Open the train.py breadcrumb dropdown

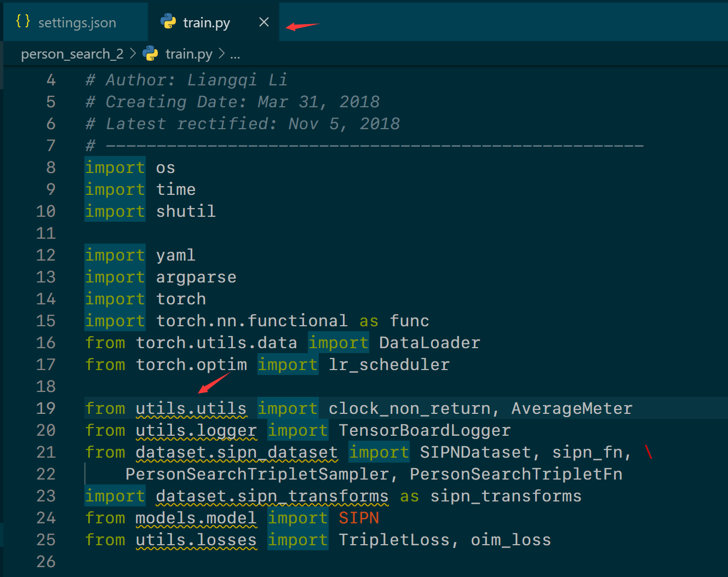(189, 53)
